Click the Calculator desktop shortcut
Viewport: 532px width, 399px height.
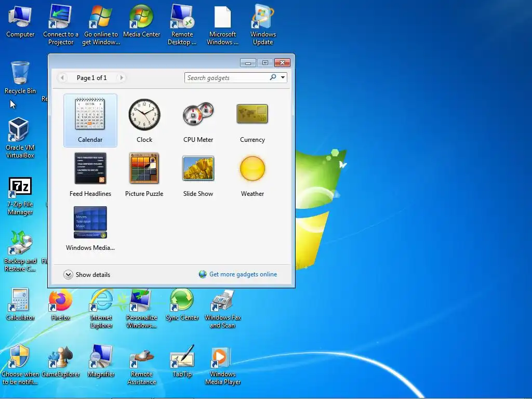[x=20, y=304]
